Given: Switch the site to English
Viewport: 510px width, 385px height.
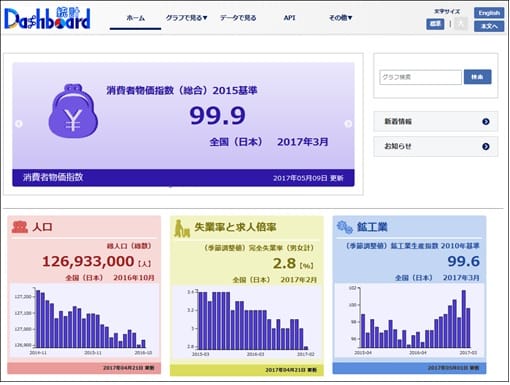Looking at the screenshot, I should click(x=489, y=13).
